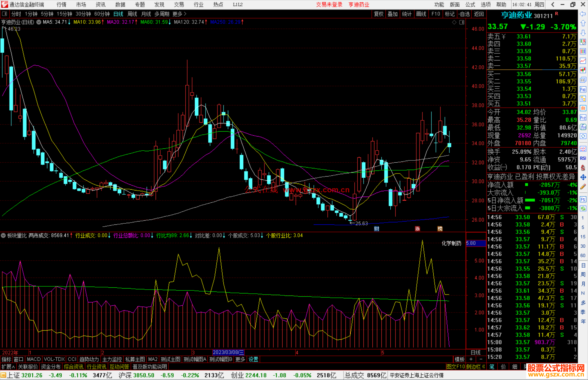The width and height of the screenshot is (588, 380).
Task: Open the candlestick chart icon in sidebar
Action: coord(583,70)
